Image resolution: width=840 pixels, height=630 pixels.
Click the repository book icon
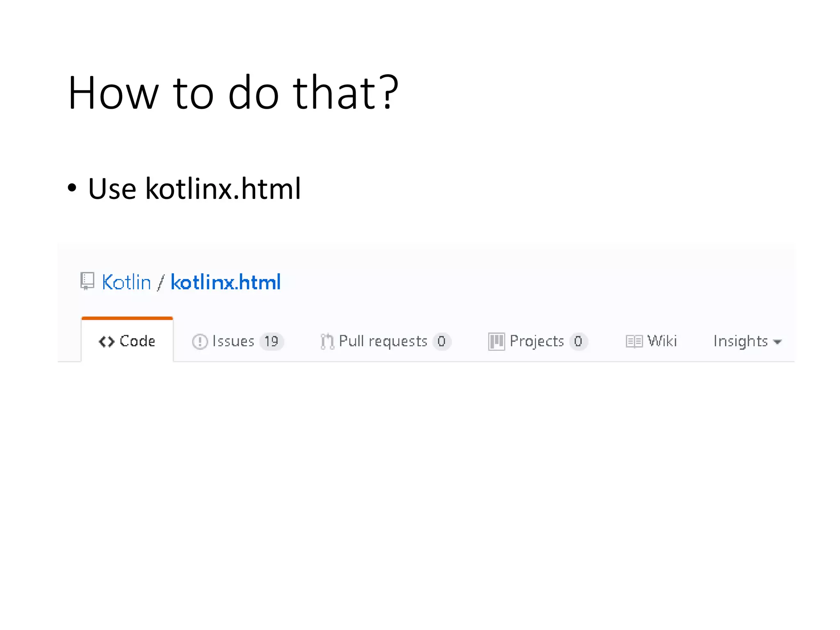(87, 281)
